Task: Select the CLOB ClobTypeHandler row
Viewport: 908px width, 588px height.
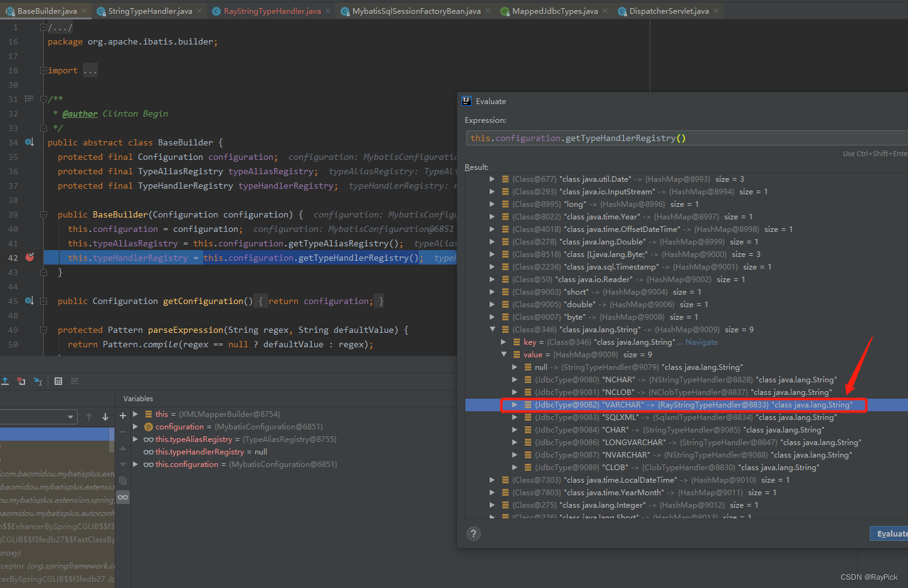Action: pos(686,468)
